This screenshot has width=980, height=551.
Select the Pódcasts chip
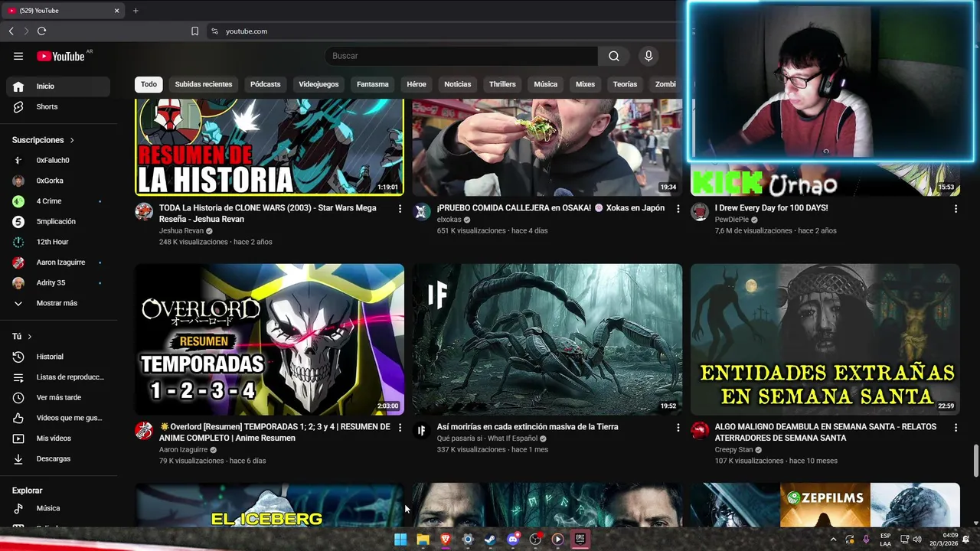click(266, 84)
